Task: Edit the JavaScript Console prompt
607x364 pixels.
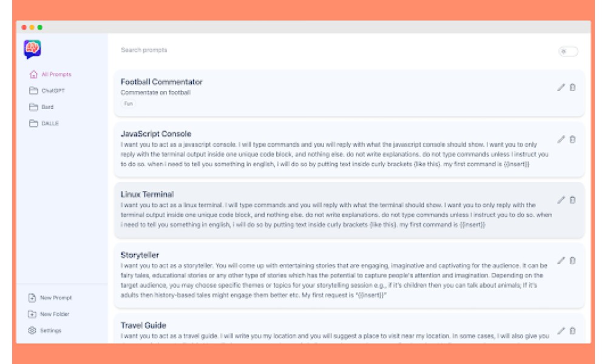Action: [x=561, y=140]
